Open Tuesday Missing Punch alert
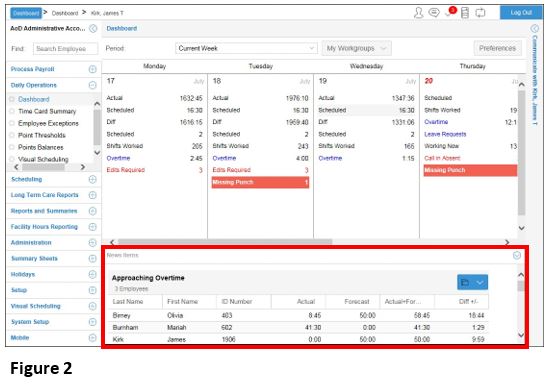The image size is (551, 384). click(260, 182)
